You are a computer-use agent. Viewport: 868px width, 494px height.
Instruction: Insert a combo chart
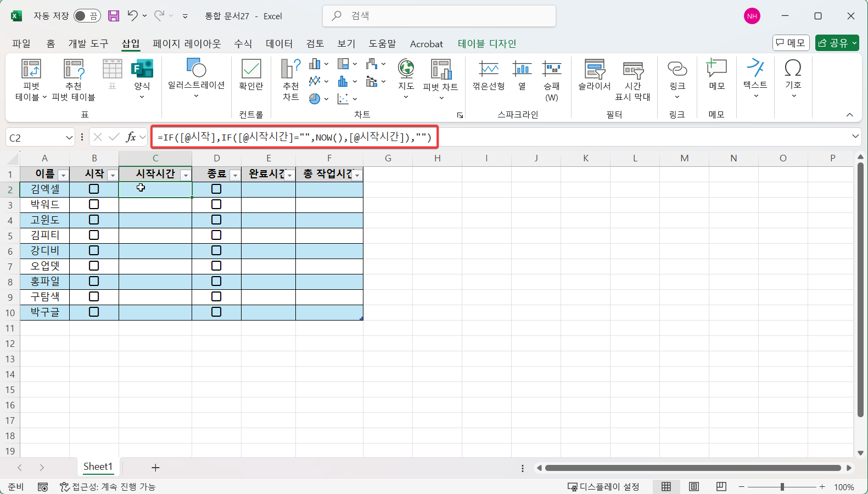coord(376,81)
